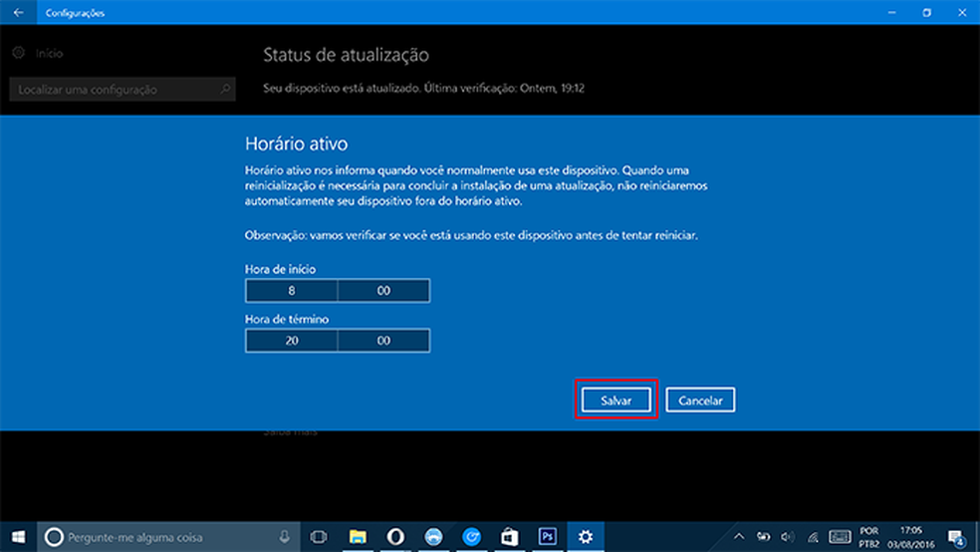The width and height of the screenshot is (980, 552).
Task: Open the Store app from the taskbar
Action: [x=509, y=536]
